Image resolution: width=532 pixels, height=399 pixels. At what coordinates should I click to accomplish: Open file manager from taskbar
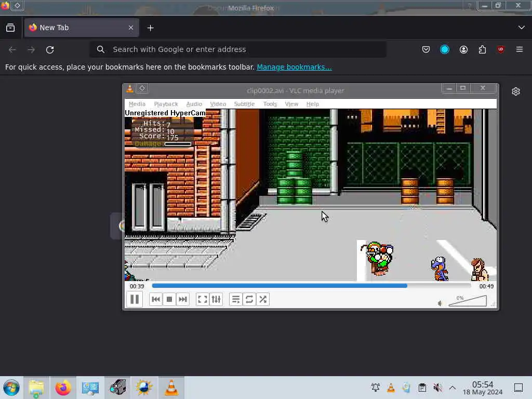click(36, 388)
